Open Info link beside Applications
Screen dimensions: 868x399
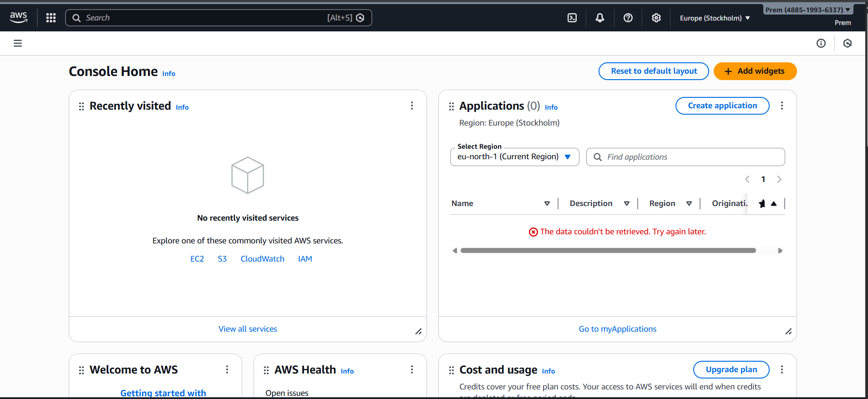tap(551, 107)
